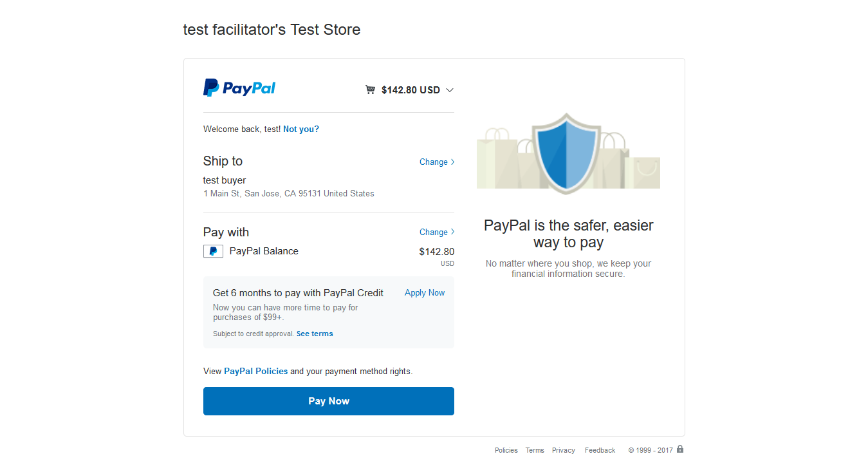This screenshot has width=868, height=463.
Task: Open Change link for Pay with
Action: tap(437, 232)
